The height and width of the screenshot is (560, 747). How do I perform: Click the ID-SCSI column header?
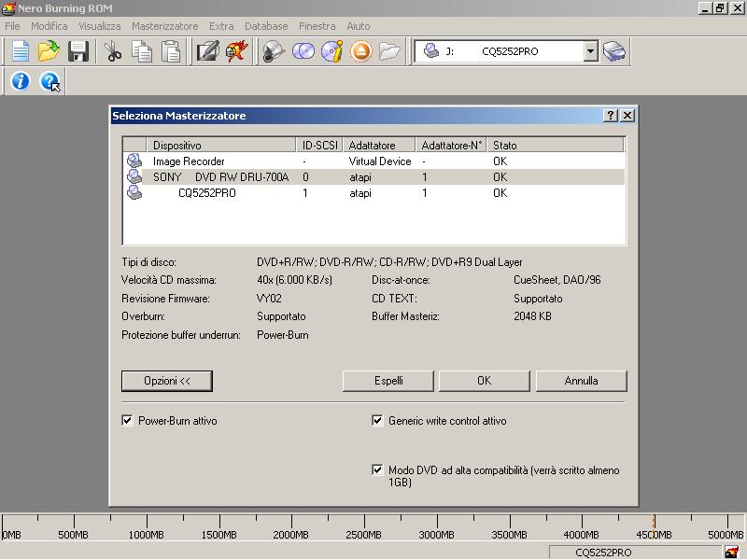tap(319, 145)
